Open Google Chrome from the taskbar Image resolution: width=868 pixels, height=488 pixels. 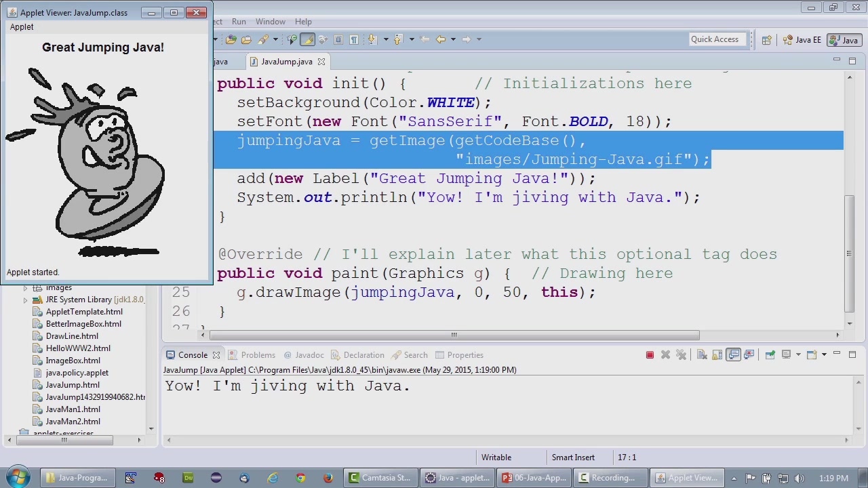tap(300, 478)
